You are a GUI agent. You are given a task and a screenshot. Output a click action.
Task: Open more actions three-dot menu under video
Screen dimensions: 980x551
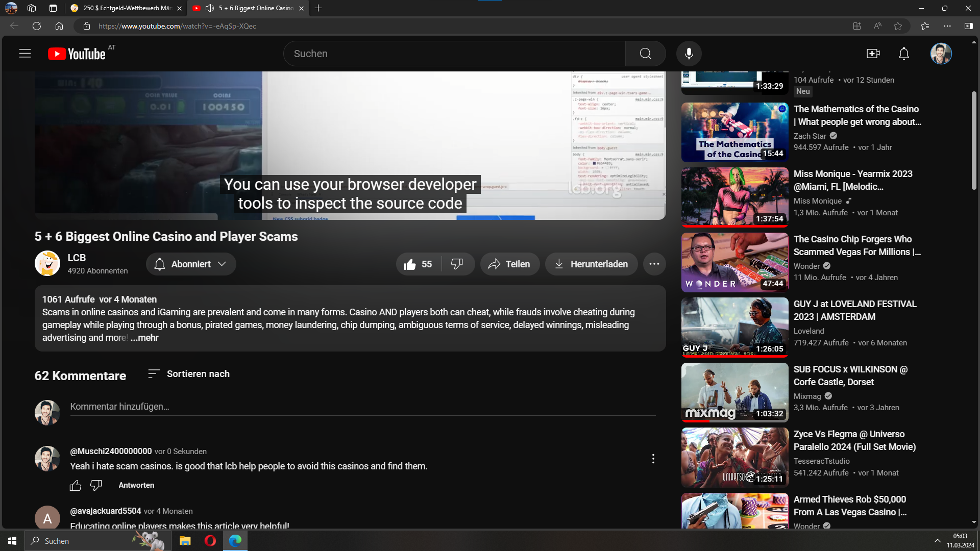pos(654,264)
